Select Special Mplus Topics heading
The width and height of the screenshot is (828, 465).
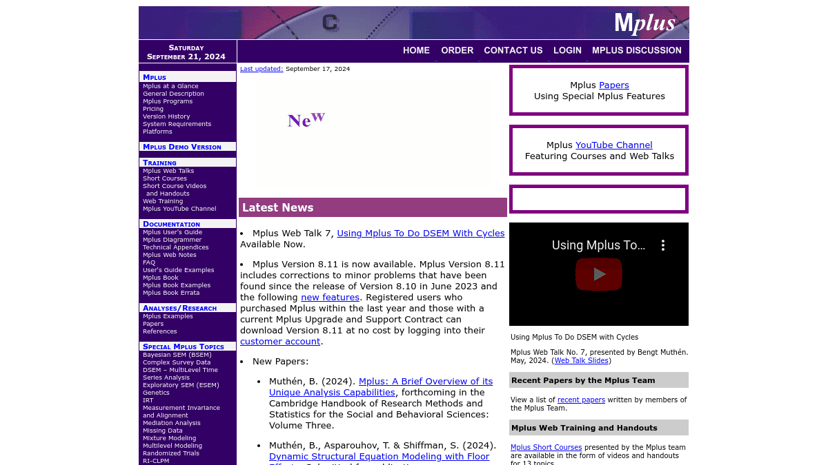[183, 346]
